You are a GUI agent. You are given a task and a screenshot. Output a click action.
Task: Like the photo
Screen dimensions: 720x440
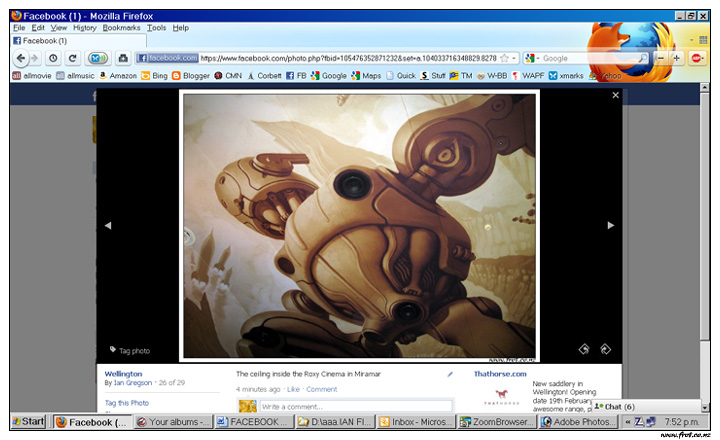coord(293,389)
